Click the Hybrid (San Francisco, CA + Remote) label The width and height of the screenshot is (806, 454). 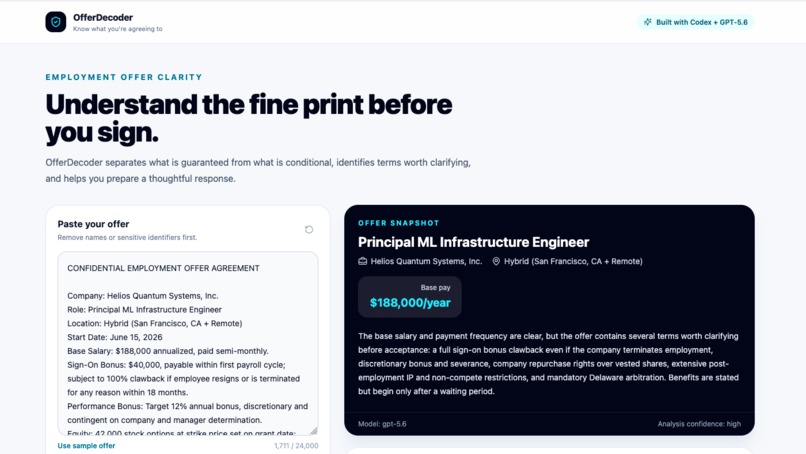click(573, 261)
